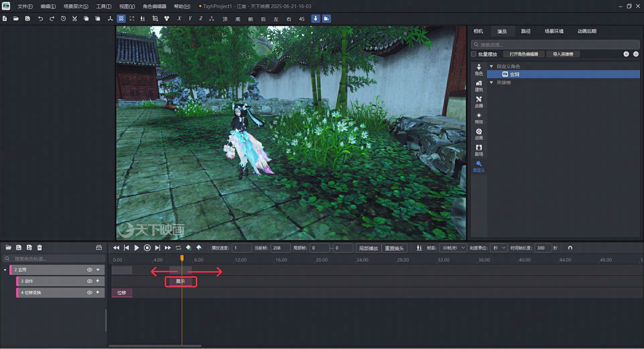The width and height of the screenshot is (644, 349).
Task: Switch to the 路径 tab
Action: (x=526, y=31)
